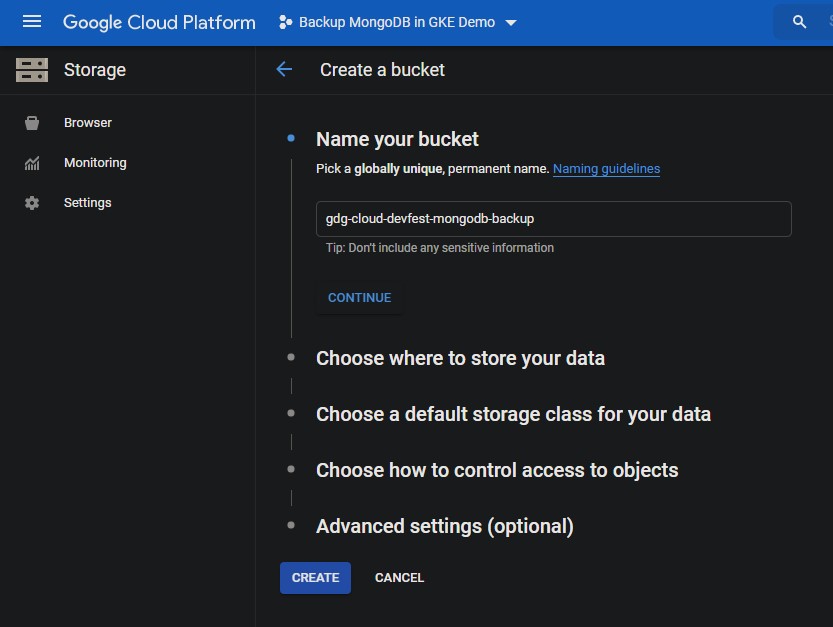Click the bucket name input field
Image resolution: width=833 pixels, height=627 pixels.
click(x=553, y=219)
